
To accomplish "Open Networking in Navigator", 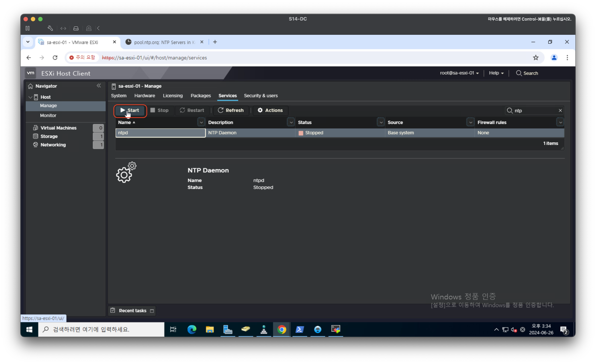I will click(53, 145).
